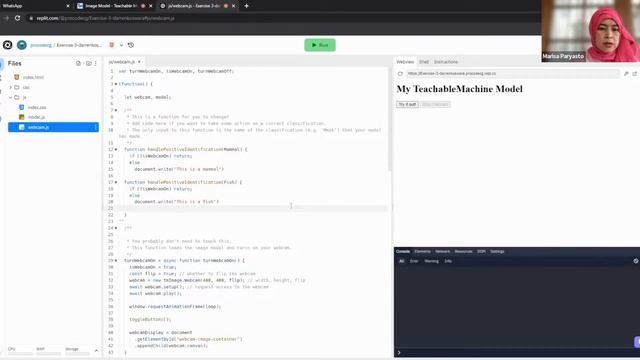Fold the comment block at line 24
Viewport: 640px width, 360px height.
[116, 228]
